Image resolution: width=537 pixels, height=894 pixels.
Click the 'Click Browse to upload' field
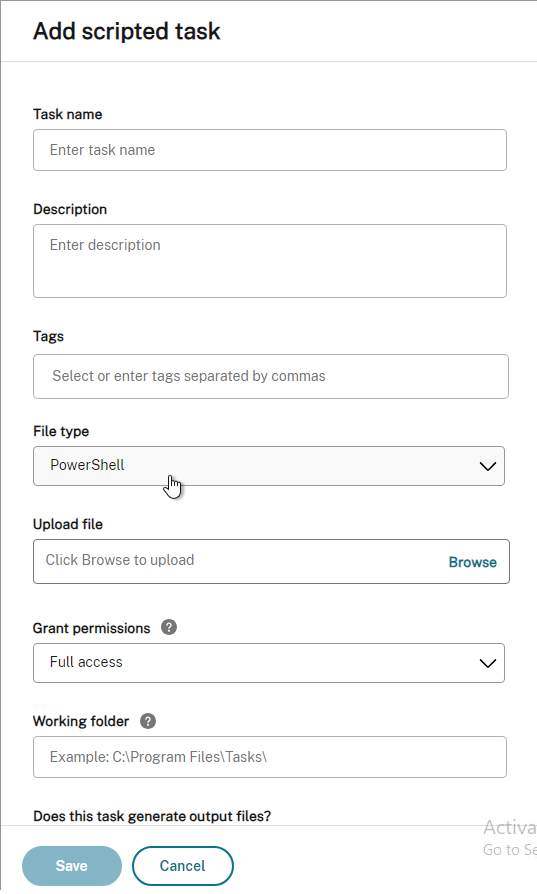[271, 562]
